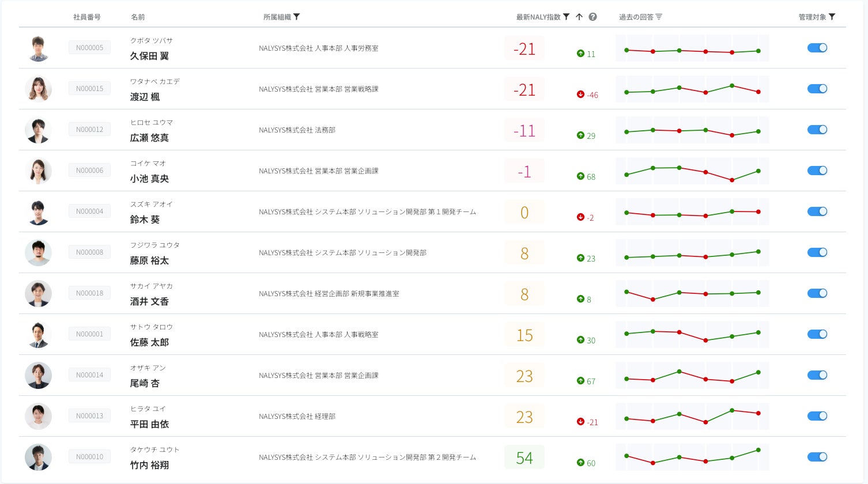Image resolution: width=868 pixels, height=484 pixels.
Task: Open the 所属組織 column filter
Action: coord(297,17)
